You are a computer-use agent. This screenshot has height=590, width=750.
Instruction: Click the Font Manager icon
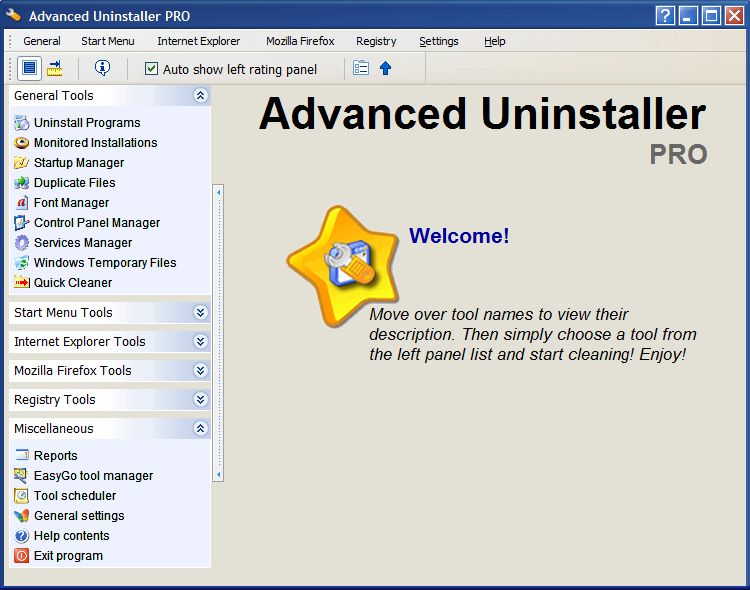(x=22, y=203)
